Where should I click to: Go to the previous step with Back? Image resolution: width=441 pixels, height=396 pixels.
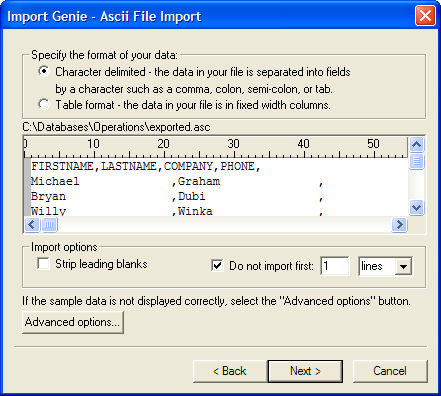point(230,371)
